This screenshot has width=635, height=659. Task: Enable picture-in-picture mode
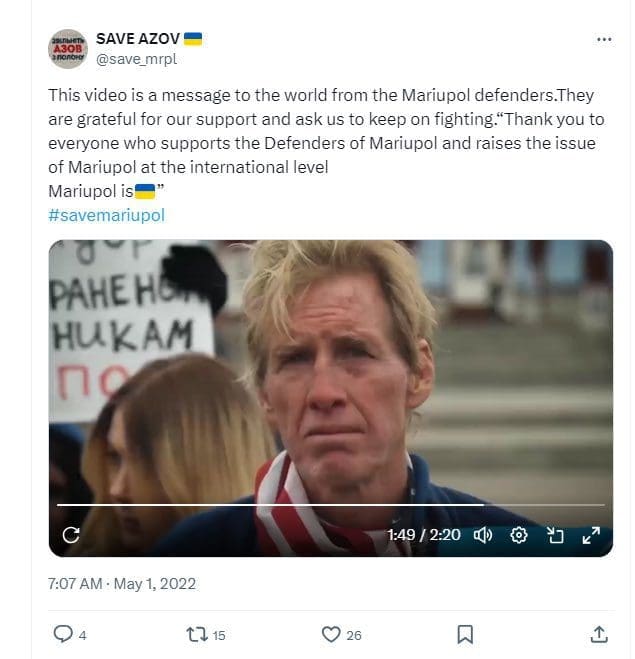555,535
